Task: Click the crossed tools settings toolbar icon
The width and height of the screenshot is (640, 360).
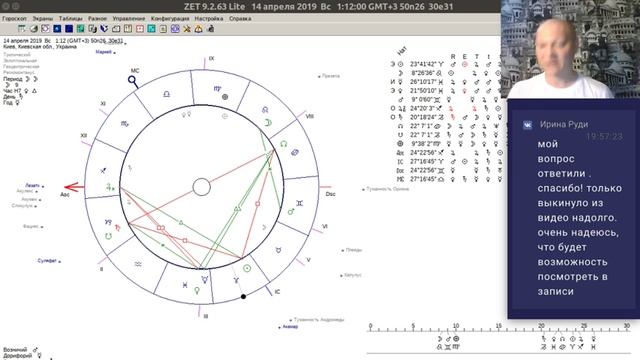Action: (187, 29)
